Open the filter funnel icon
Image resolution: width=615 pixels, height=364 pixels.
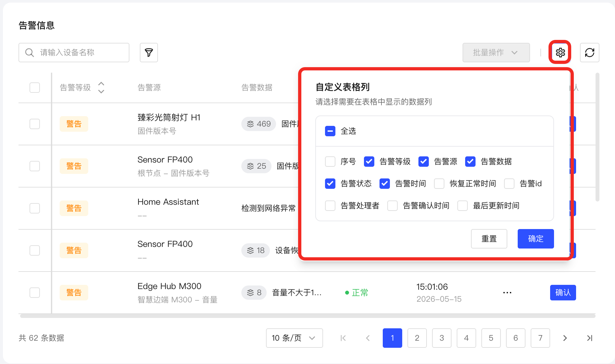click(149, 53)
